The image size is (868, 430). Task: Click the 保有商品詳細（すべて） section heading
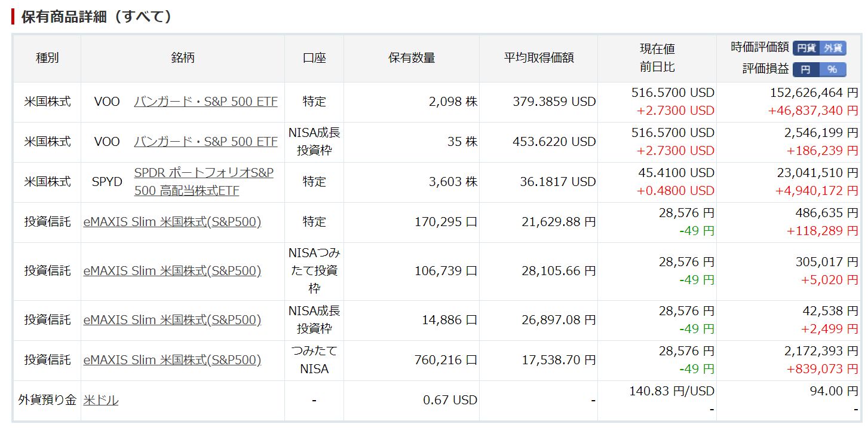[96, 17]
